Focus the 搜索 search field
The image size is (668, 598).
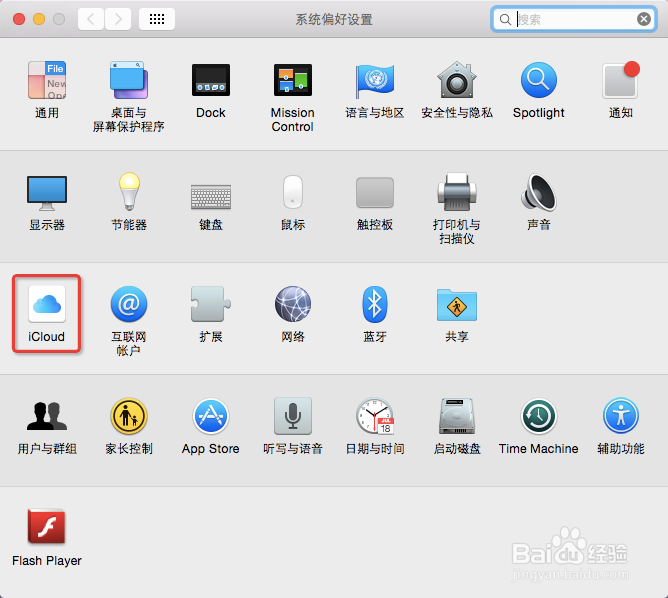(x=573, y=19)
